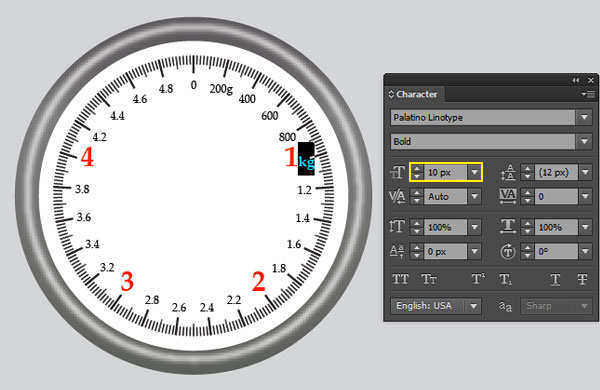This screenshot has width=600, height=390.
Task: Expand the font size dropdown arrow
Action: point(474,172)
